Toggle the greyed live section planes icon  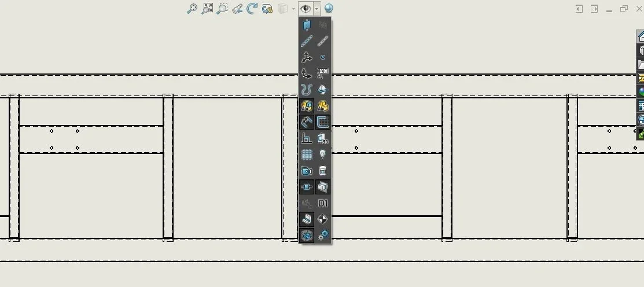point(323,25)
